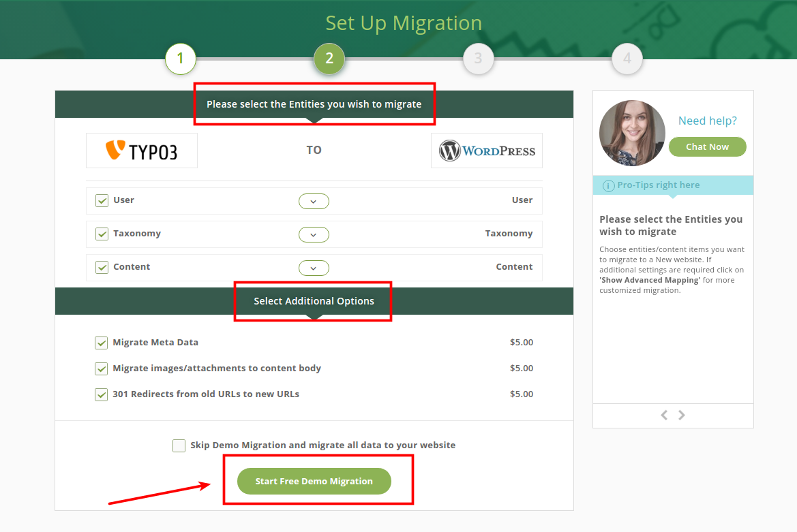This screenshot has height=532, width=797.
Task: Expand the Taxonomy mapping dropdown
Action: click(x=314, y=235)
